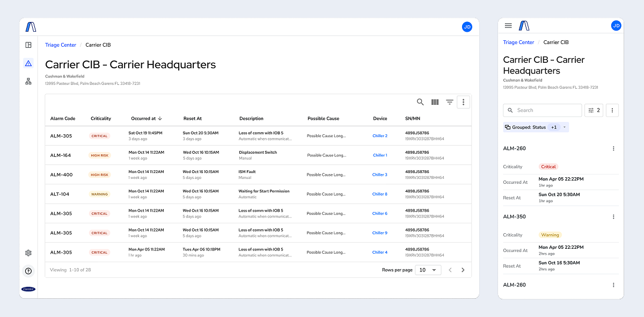Image resolution: width=644 pixels, height=317 pixels.
Task: Sort by Alarm Code column header
Action: (x=63, y=118)
